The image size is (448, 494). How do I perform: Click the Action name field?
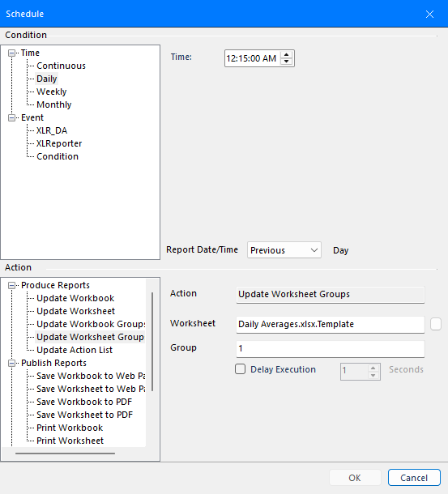[331, 295]
